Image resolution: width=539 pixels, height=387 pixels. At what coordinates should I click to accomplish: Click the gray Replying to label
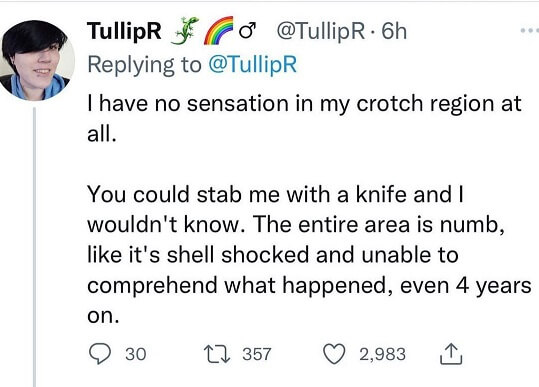tap(144, 65)
